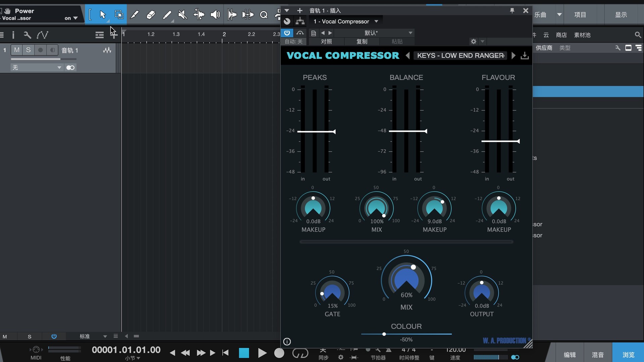Open the 乐曲 dropdown arrow

[559, 15]
